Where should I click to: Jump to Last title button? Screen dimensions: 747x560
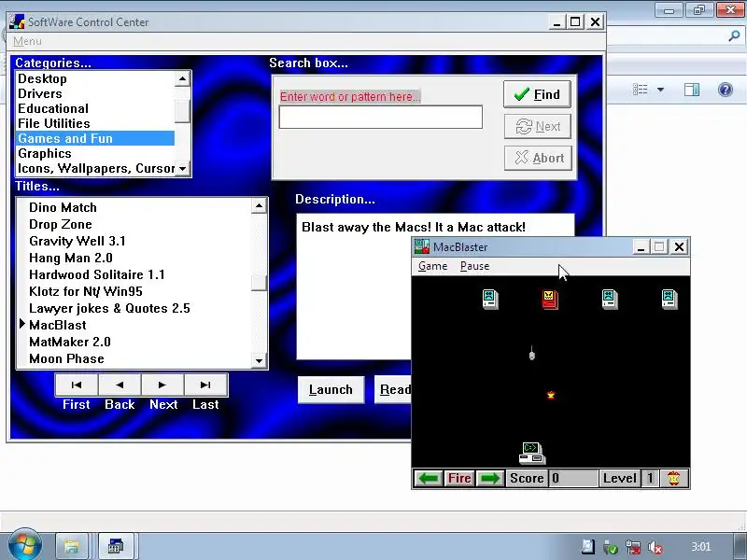click(205, 385)
